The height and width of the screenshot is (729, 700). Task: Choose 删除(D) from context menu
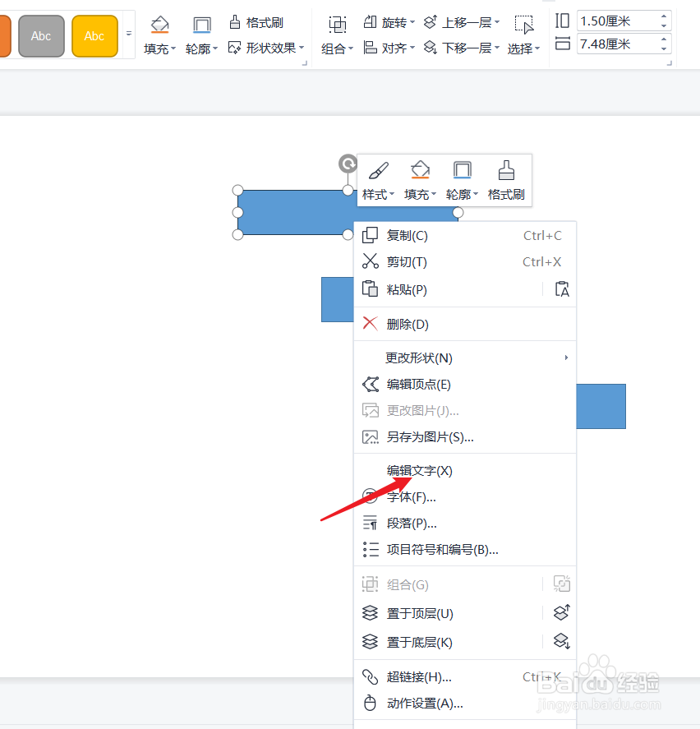coord(465,324)
